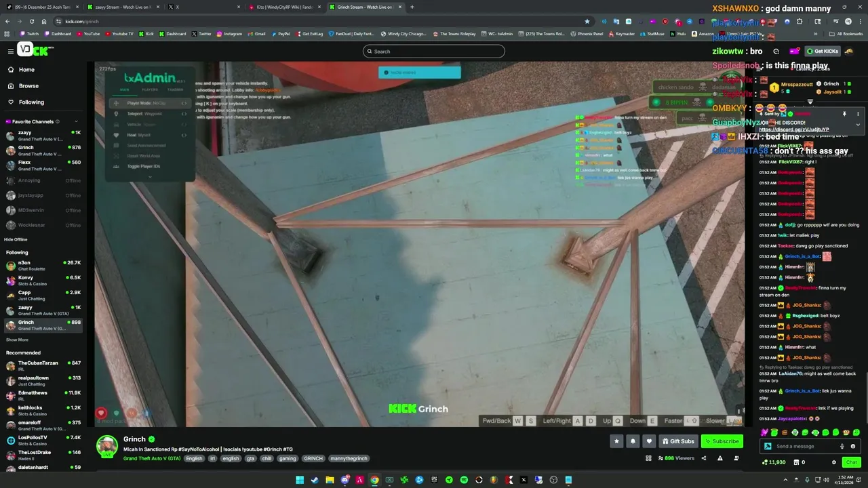
Task: Open the discord.gg invite link
Action: point(793,129)
